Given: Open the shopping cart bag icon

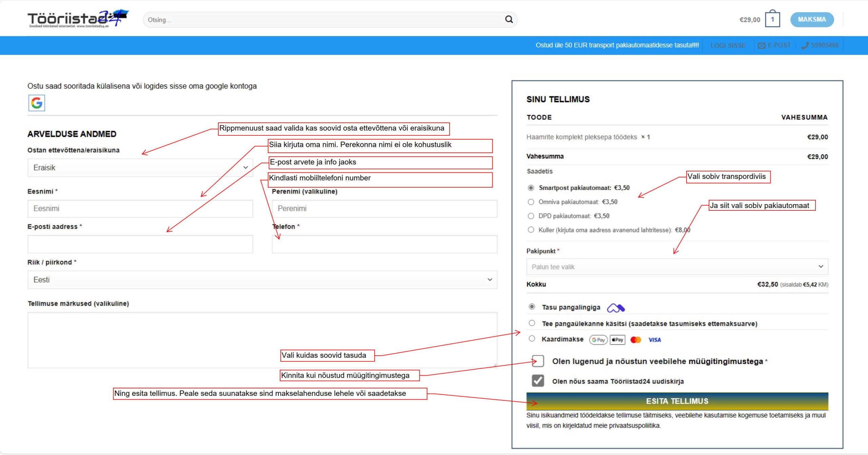Looking at the screenshot, I should (x=772, y=19).
